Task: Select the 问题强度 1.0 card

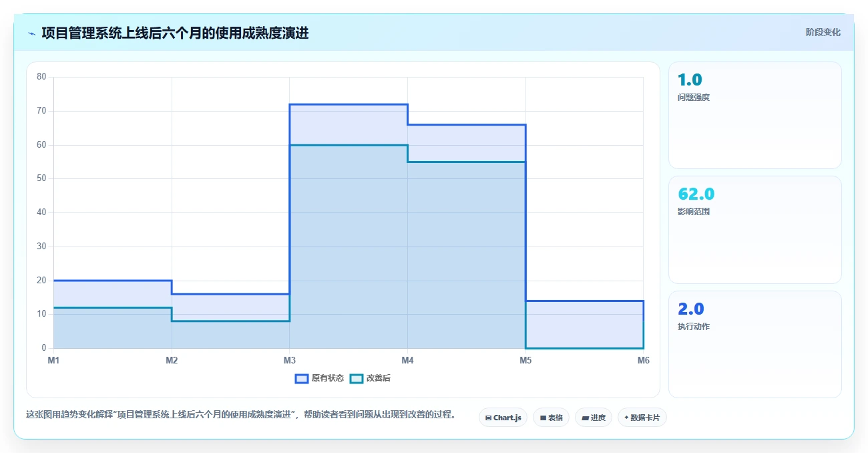Action: [755, 115]
